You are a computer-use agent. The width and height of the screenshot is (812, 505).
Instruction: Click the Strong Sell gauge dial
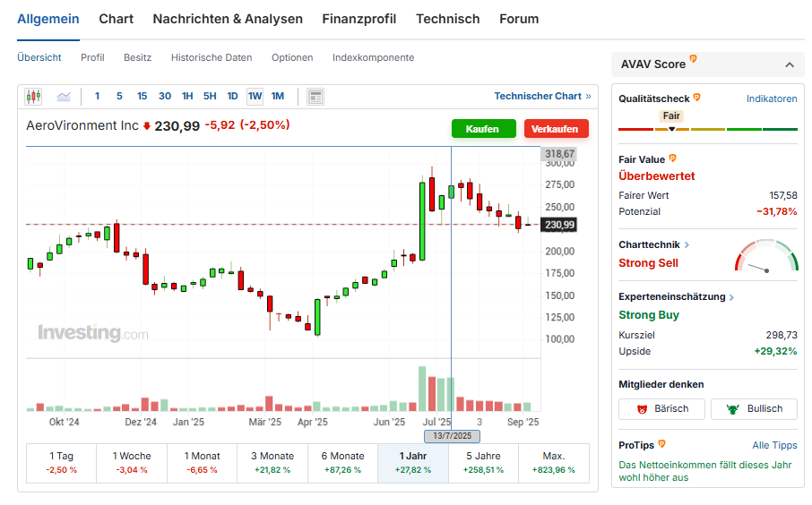click(x=766, y=256)
